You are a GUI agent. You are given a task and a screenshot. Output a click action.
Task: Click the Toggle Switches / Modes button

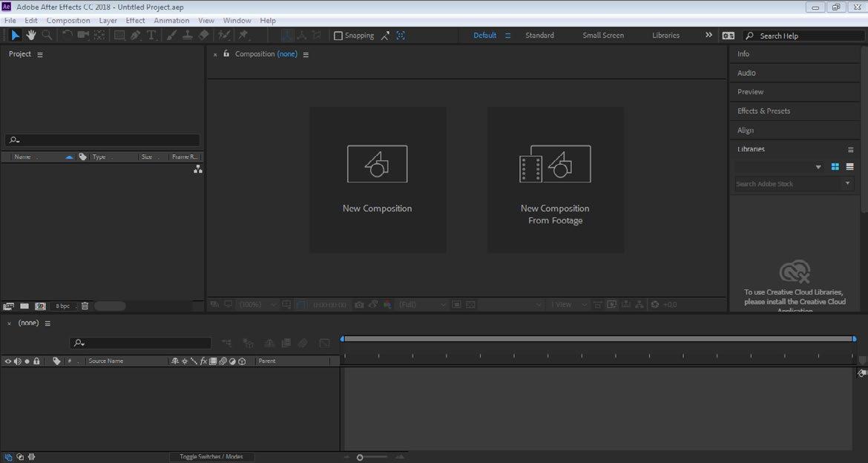[211, 457]
